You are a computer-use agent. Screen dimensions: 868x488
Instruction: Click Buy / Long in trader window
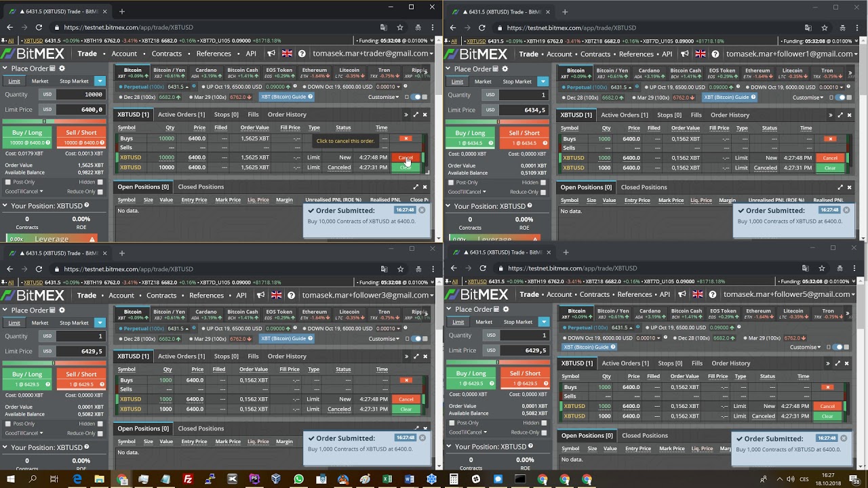27,136
